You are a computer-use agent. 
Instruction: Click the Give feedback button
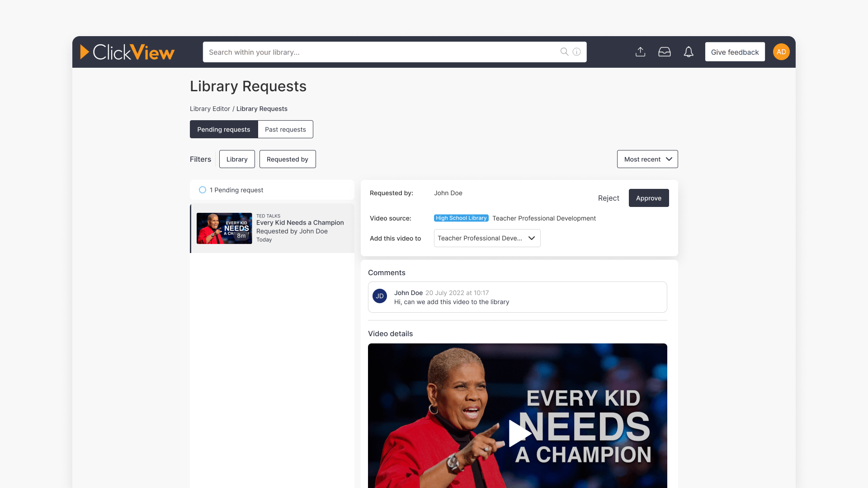pos(735,52)
